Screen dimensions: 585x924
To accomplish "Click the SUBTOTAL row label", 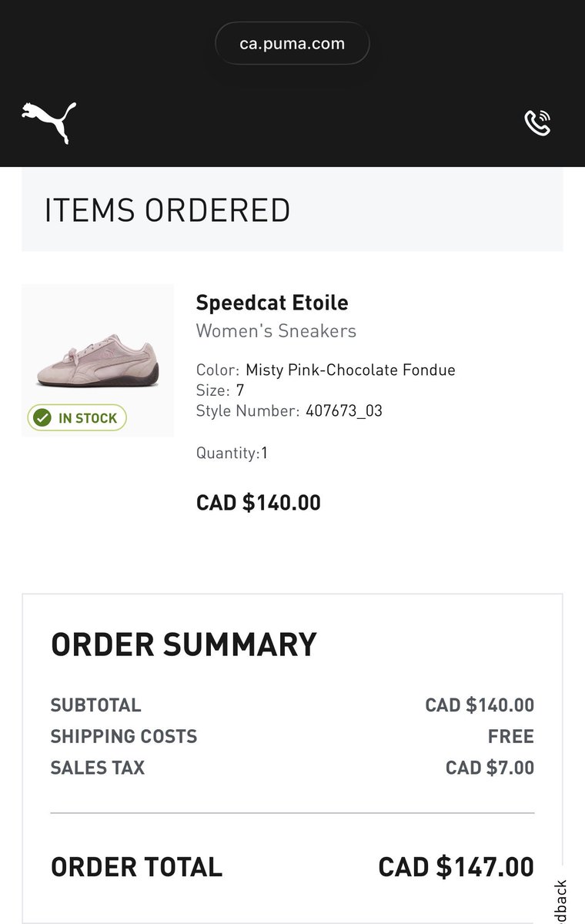I will pos(96,705).
